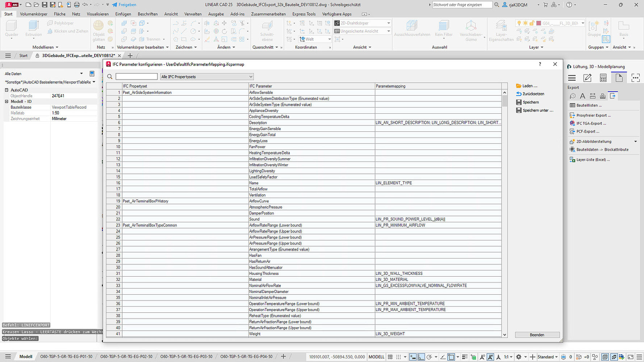Collapse the AutoCAD properties group
This screenshot has width=644, height=362.
point(7,90)
